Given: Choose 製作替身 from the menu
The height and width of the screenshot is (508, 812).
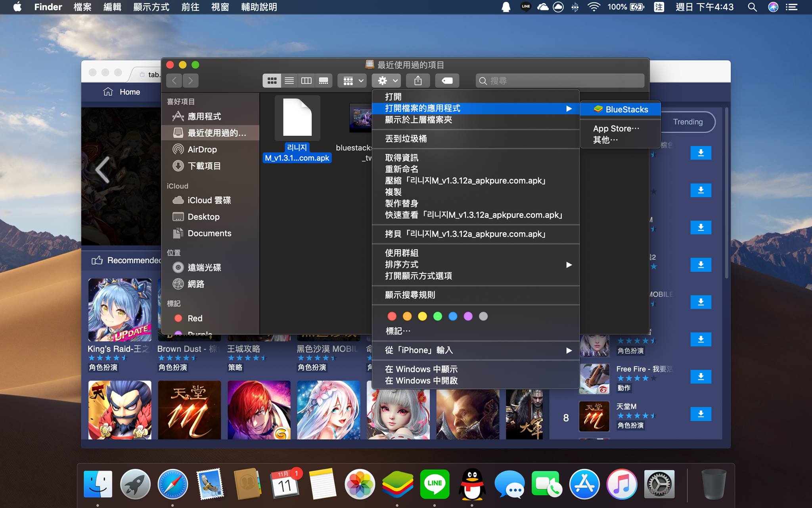Looking at the screenshot, I should [476, 204].
